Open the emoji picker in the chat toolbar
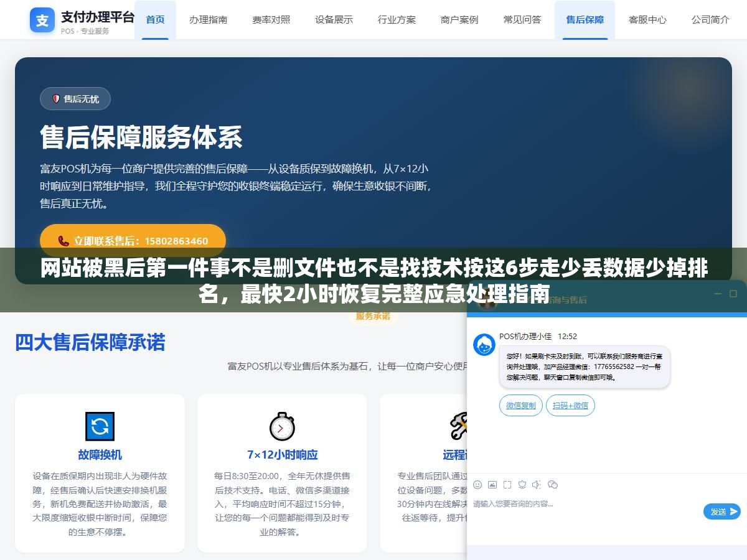 pos(477,485)
